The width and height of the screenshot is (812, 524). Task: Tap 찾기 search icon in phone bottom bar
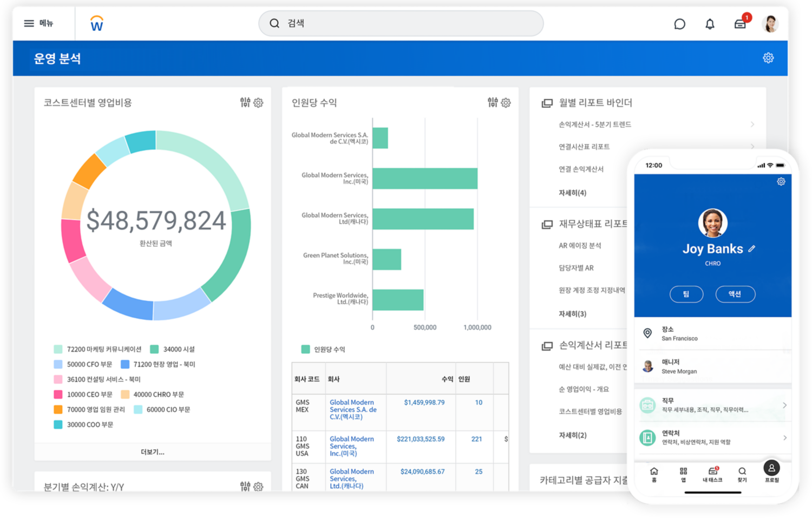742,471
